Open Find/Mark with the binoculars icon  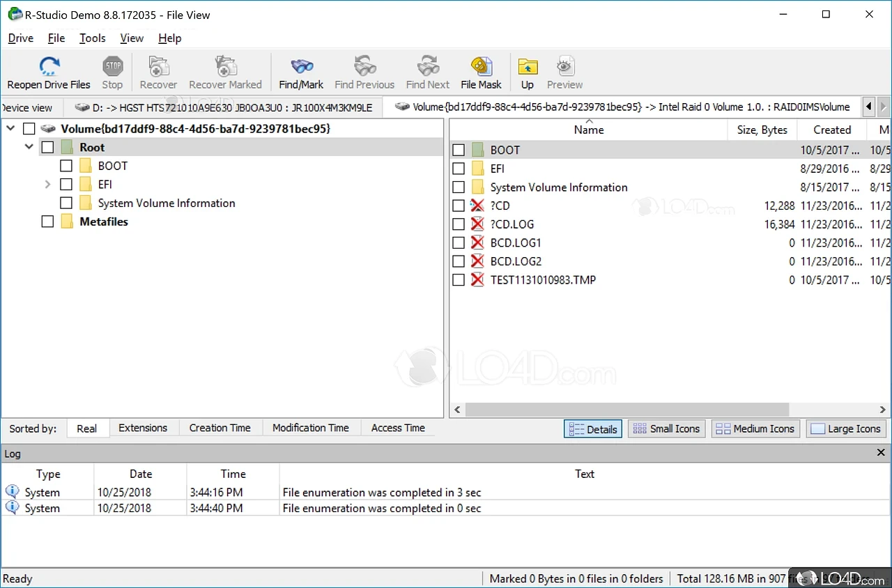301,66
